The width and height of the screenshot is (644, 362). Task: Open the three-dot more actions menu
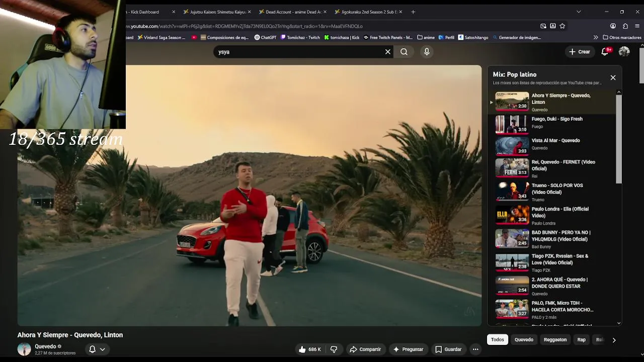(x=475, y=349)
